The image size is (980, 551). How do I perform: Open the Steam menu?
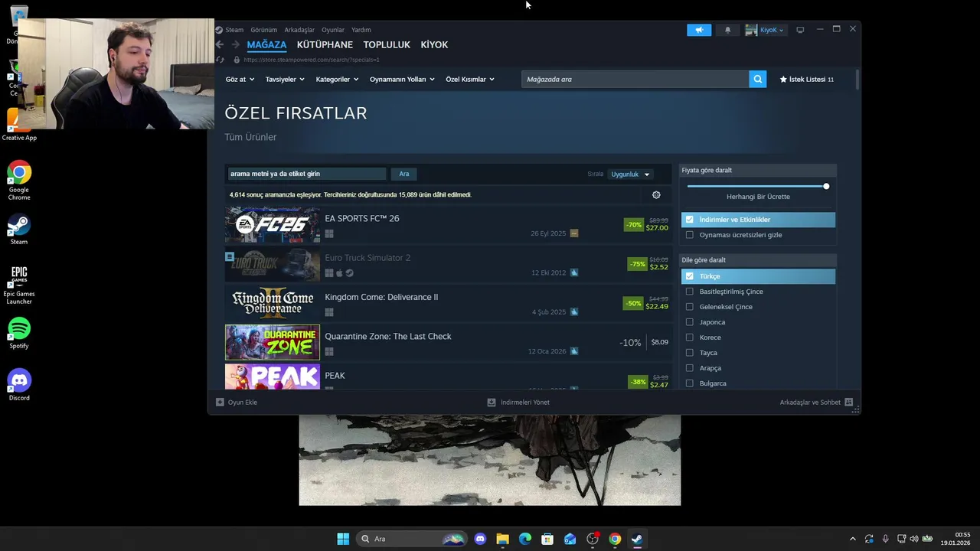[234, 30]
